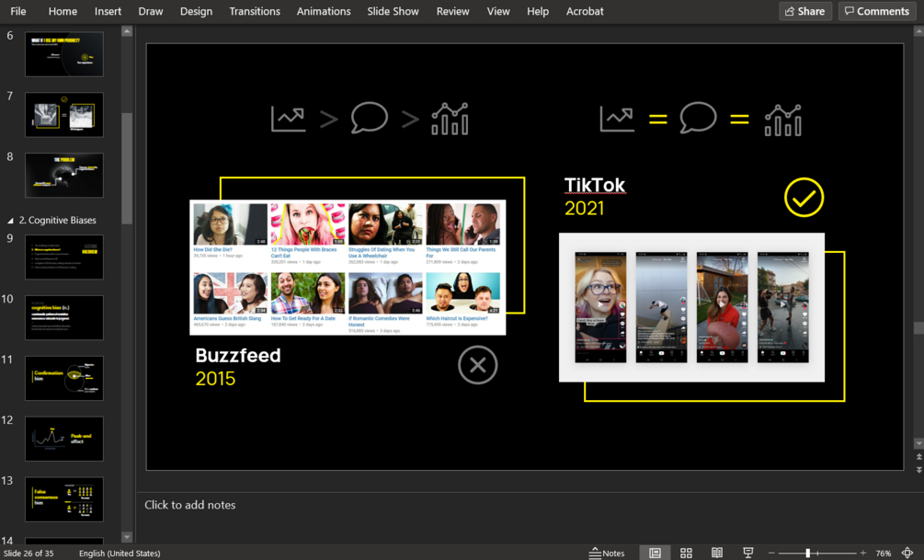Select right bar chart icon above TikTok
Image resolution: width=924 pixels, height=560 pixels.
coord(782,120)
